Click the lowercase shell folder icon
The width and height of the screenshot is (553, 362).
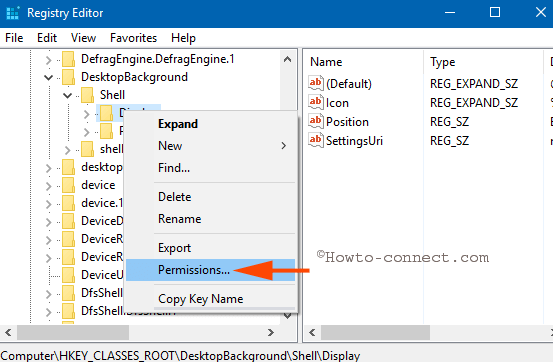pos(87,149)
